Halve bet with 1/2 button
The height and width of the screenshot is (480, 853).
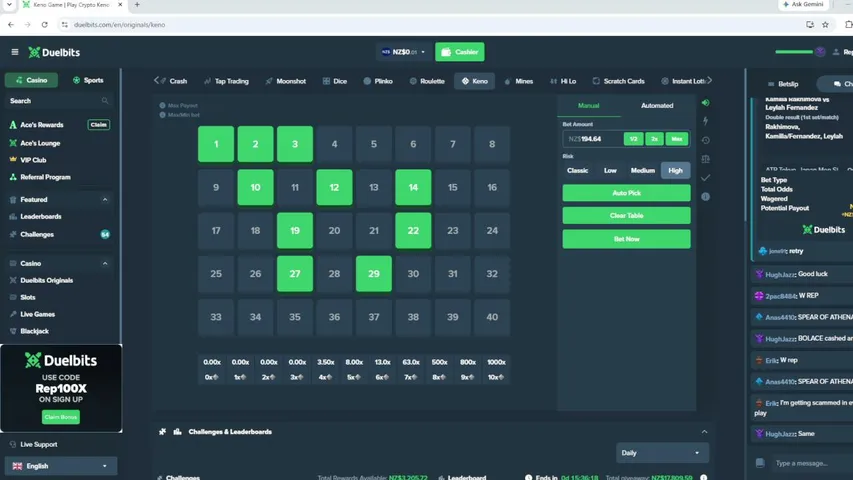(x=633, y=139)
